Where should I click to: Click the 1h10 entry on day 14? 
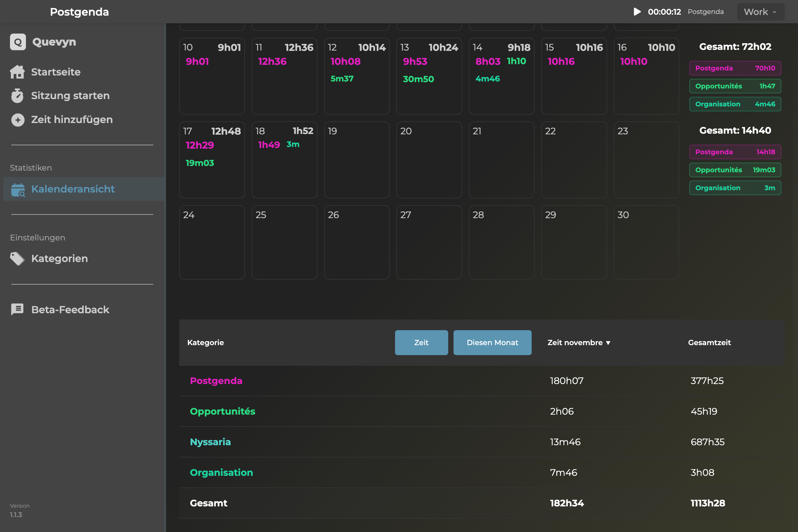click(x=516, y=61)
